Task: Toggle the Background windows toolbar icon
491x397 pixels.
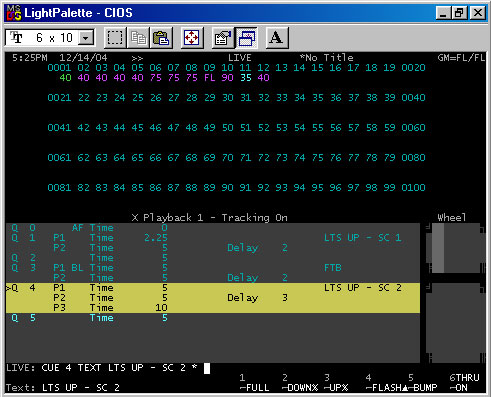Action: (x=246, y=38)
